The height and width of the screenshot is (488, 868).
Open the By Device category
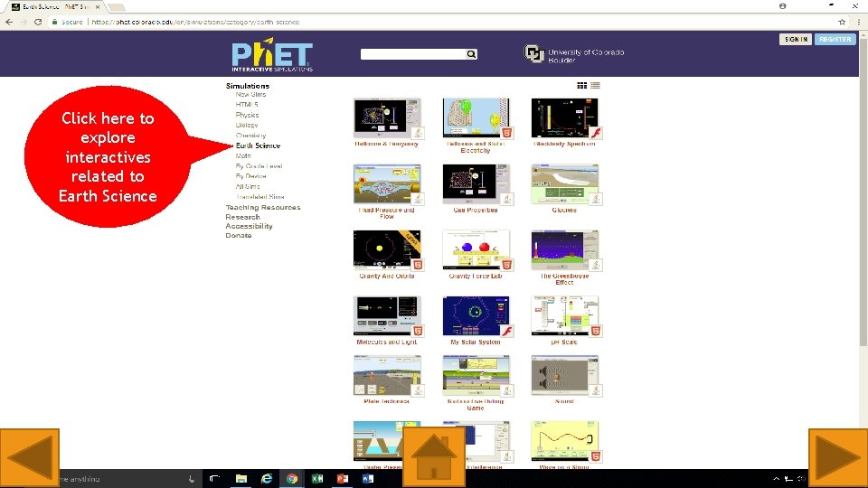click(250, 176)
